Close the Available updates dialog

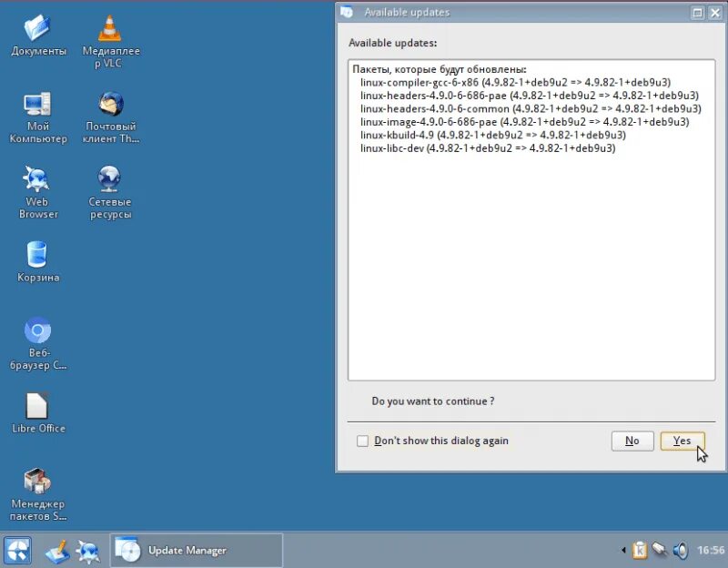(x=715, y=13)
